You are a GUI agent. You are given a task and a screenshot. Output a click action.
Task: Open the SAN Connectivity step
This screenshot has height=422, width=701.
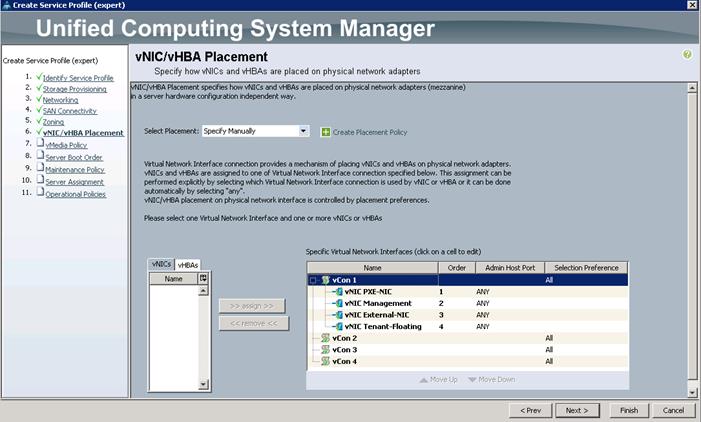coord(70,111)
